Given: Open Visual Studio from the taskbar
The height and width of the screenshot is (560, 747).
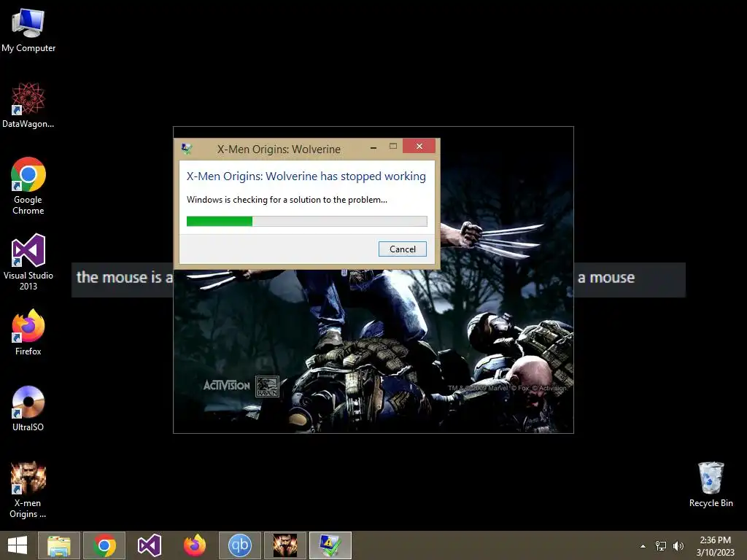Looking at the screenshot, I should 149,545.
